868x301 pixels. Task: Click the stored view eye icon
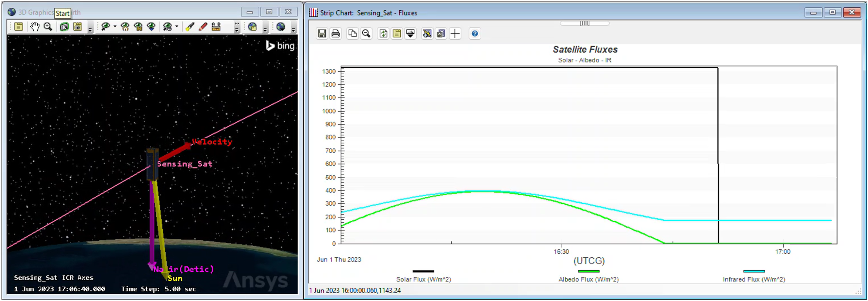click(x=167, y=27)
